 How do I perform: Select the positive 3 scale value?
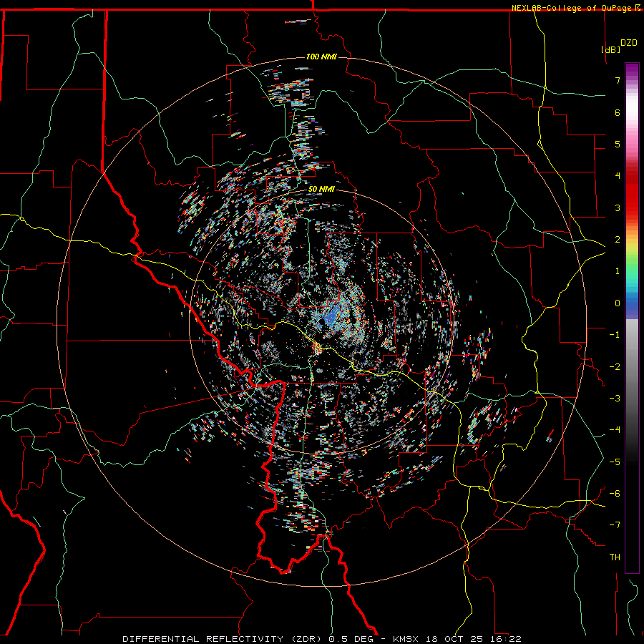(x=618, y=208)
